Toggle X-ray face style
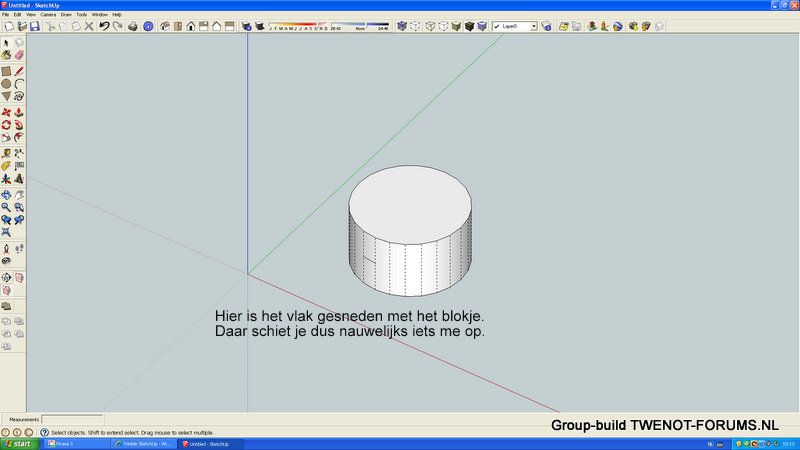Image resolution: width=800 pixels, height=450 pixels. pyautogui.click(x=402, y=26)
